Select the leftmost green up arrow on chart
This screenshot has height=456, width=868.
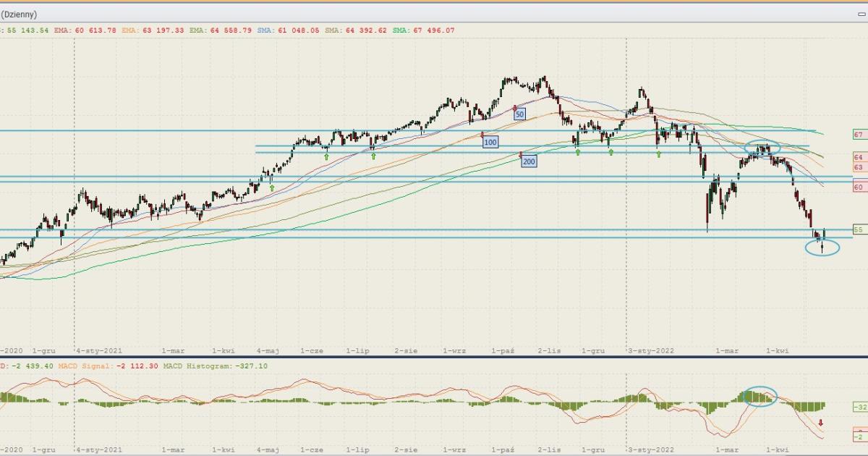(x=272, y=187)
